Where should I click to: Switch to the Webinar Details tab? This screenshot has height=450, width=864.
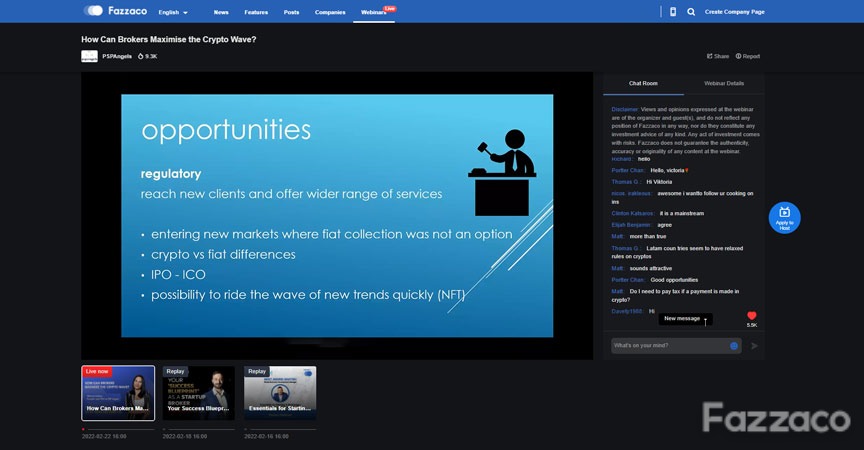724,84
